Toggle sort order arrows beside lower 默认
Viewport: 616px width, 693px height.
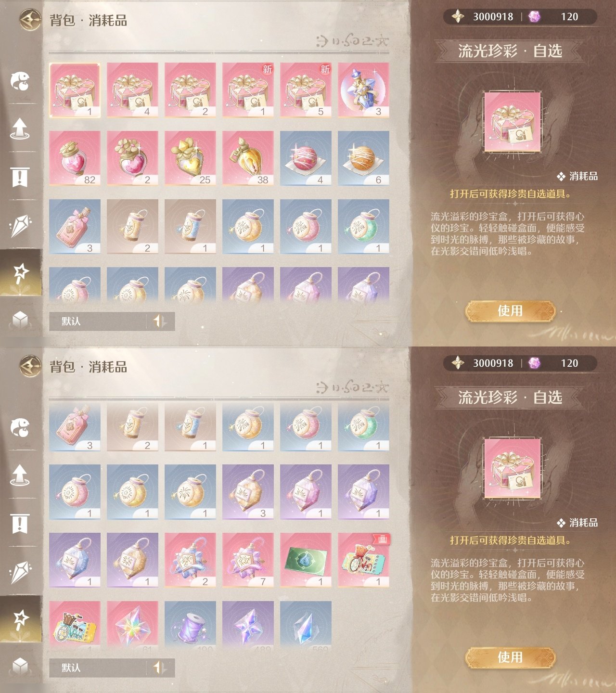(x=160, y=668)
